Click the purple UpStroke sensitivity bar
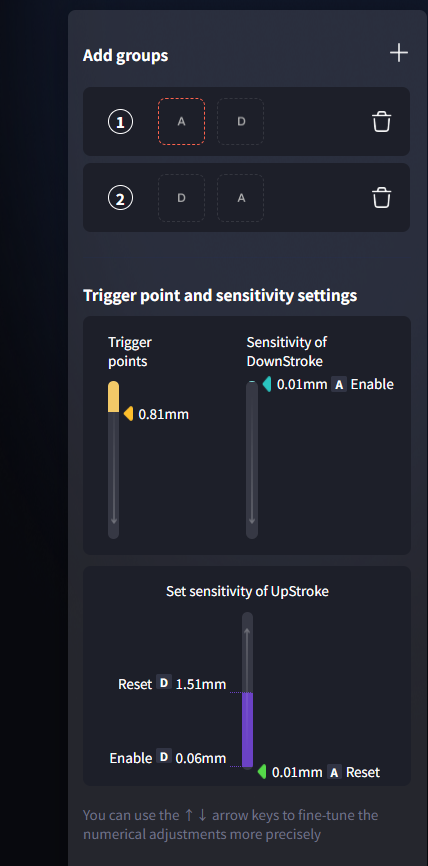 [247, 730]
